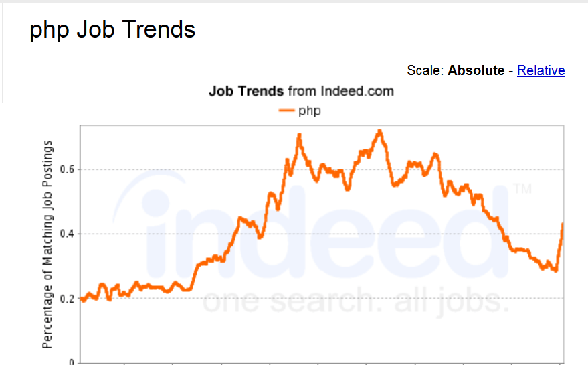
Task: Select the php legend label
Action: tap(310, 111)
